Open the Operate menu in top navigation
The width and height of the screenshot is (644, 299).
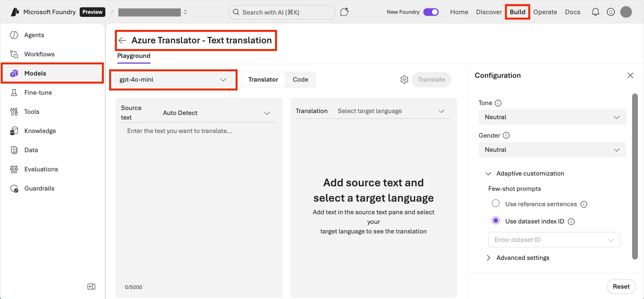pos(545,12)
